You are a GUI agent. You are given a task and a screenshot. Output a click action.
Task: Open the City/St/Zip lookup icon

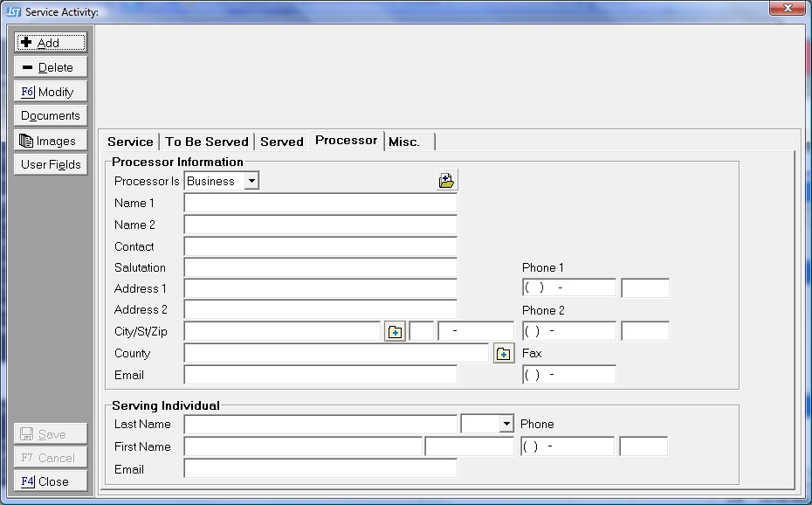[x=395, y=332]
